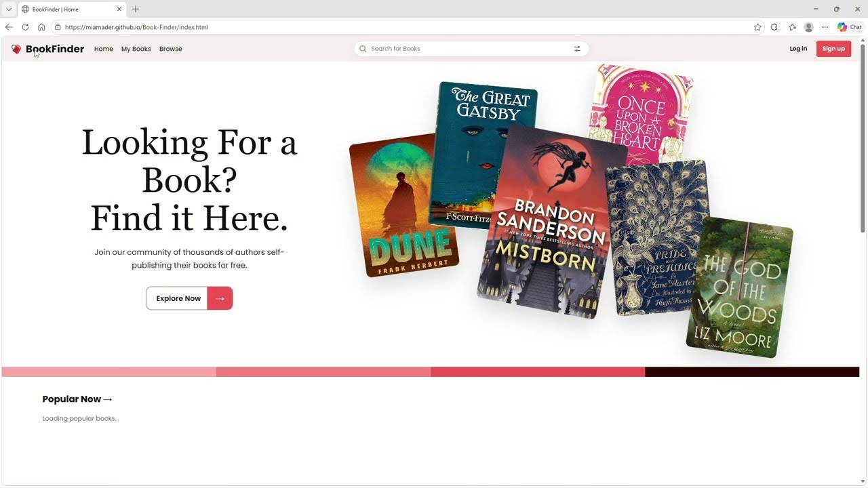
Task: View site information lock icon
Action: click(58, 27)
